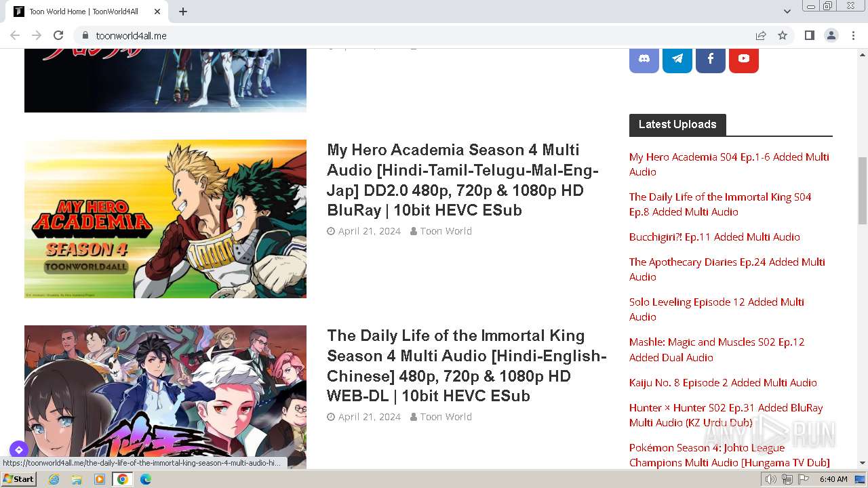The width and height of the screenshot is (868, 488).
Task: Click the purple floating widget icon
Action: pyautogui.click(x=18, y=449)
